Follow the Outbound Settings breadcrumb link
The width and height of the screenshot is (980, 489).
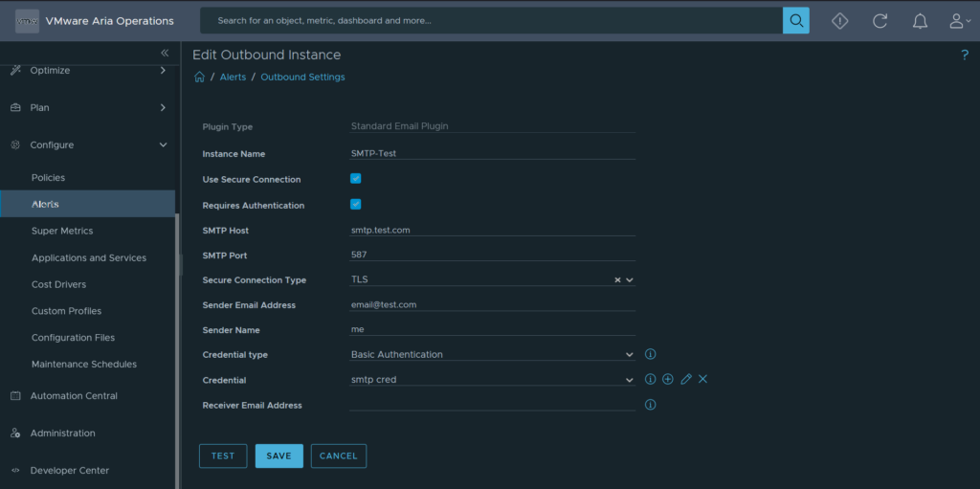(302, 77)
